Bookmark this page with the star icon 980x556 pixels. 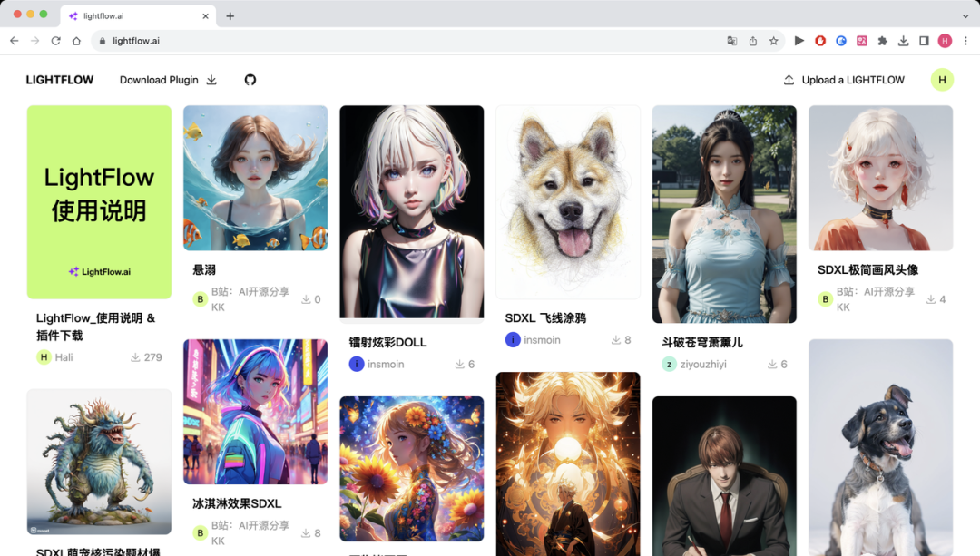pos(774,41)
